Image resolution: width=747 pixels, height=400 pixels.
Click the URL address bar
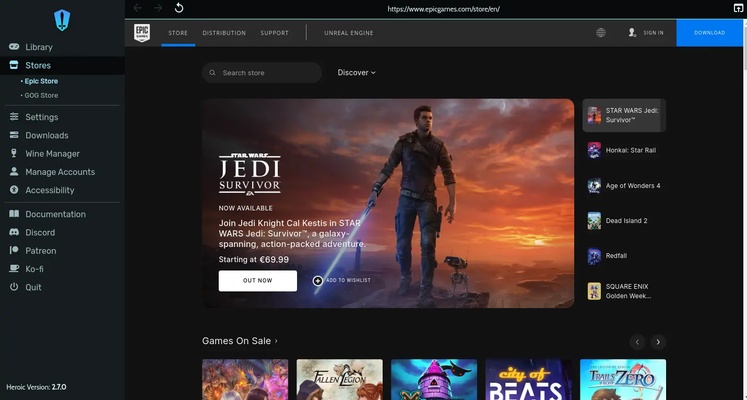(x=443, y=9)
